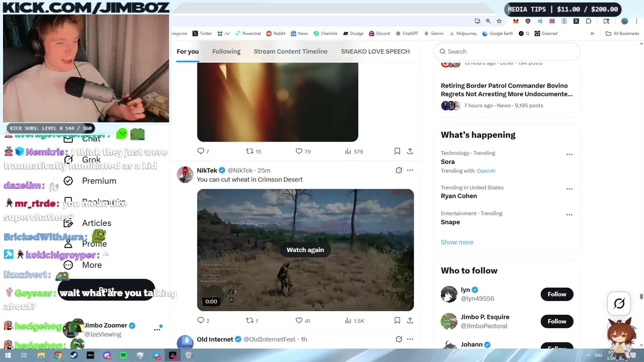Open the Midjourney bookmark
This screenshot has width=644, height=362.
pyautogui.click(x=463, y=34)
